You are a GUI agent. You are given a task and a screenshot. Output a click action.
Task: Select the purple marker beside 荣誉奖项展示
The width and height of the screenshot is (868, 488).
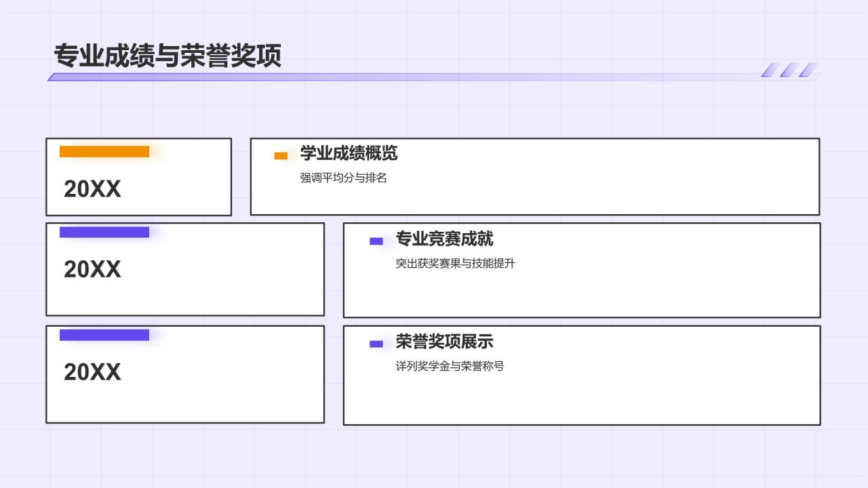[x=376, y=344]
